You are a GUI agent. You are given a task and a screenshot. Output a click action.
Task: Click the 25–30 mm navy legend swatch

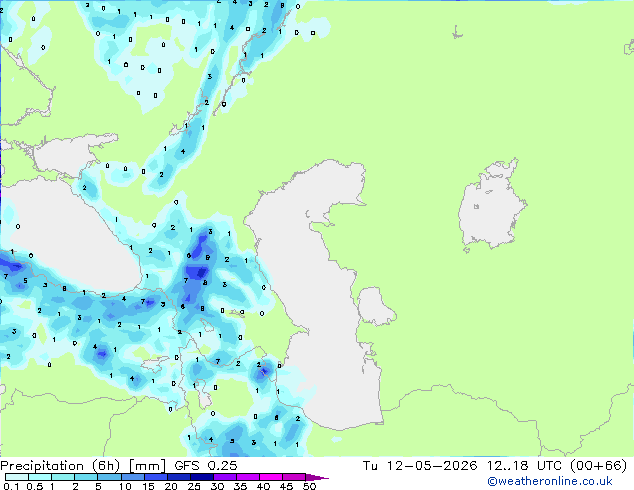pyautogui.click(x=202, y=477)
